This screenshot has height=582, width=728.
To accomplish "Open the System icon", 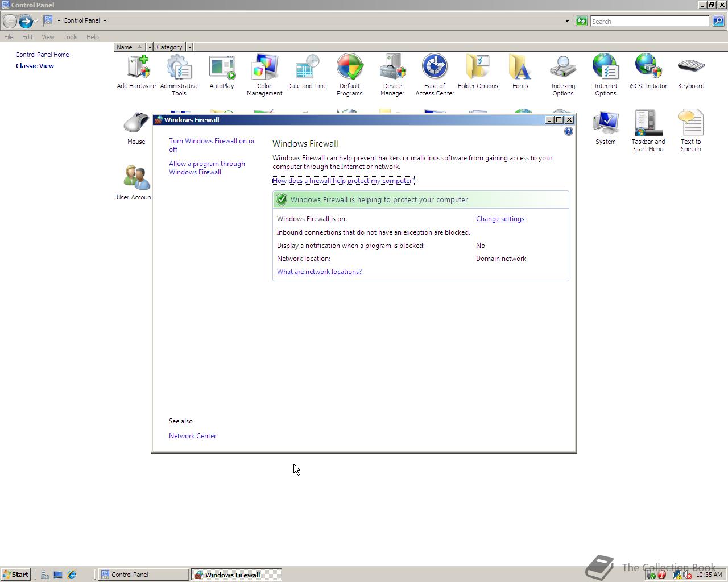I will [606, 128].
